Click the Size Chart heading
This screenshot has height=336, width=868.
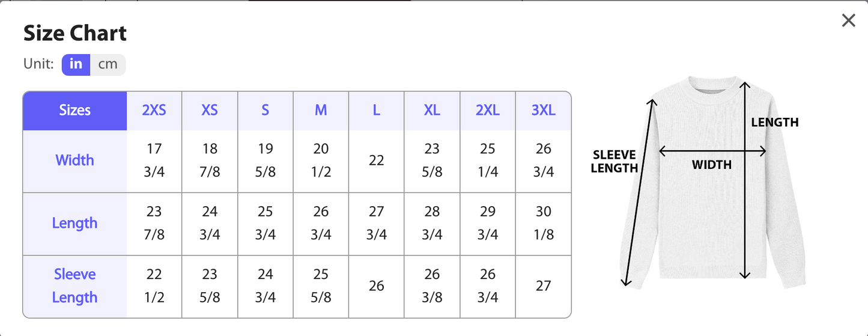tap(75, 34)
